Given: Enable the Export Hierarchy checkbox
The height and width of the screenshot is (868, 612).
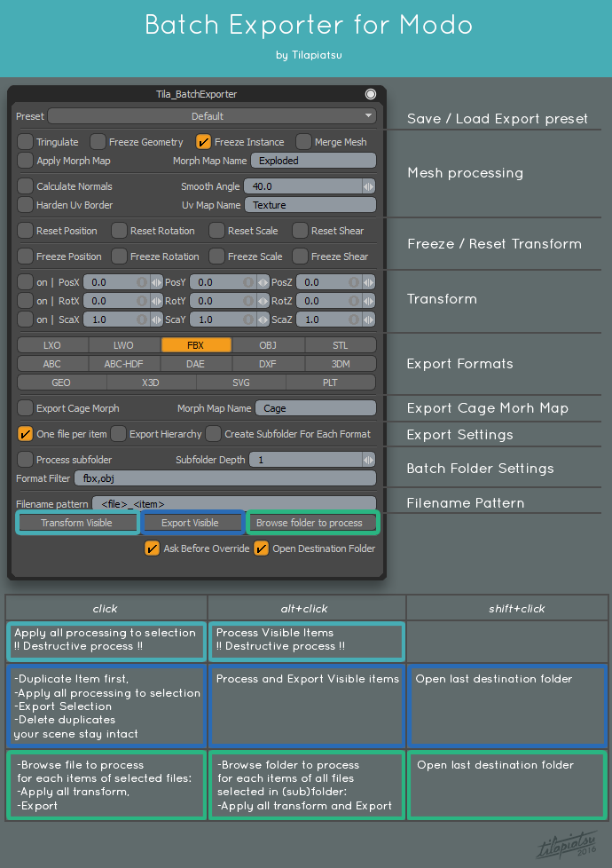Looking at the screenshot, I should coord(118,434).
